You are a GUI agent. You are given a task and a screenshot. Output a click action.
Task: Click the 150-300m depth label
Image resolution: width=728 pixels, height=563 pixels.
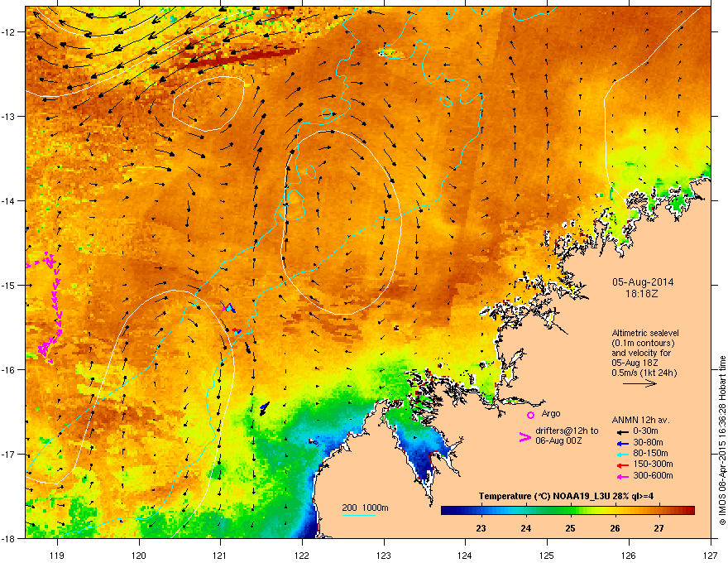[x=653, y=464]
